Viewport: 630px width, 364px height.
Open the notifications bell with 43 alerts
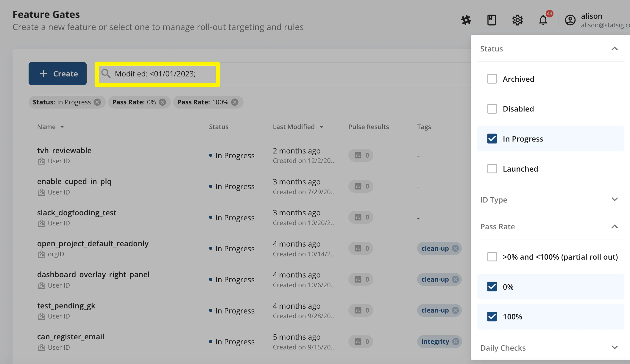[x=543, y=20]
